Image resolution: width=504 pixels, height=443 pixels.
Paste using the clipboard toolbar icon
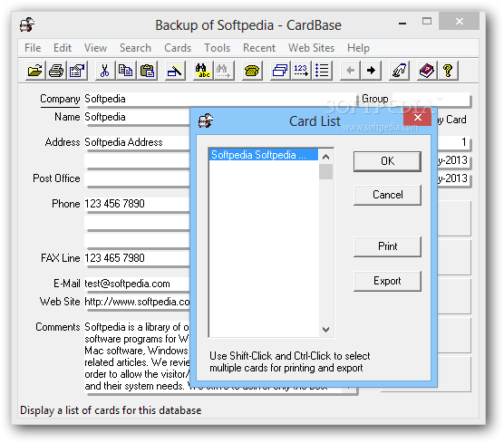point(147,71)
